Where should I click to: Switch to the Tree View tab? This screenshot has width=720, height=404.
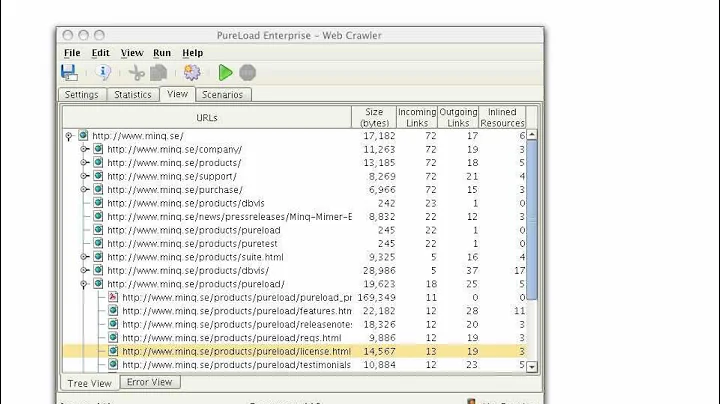90,383
